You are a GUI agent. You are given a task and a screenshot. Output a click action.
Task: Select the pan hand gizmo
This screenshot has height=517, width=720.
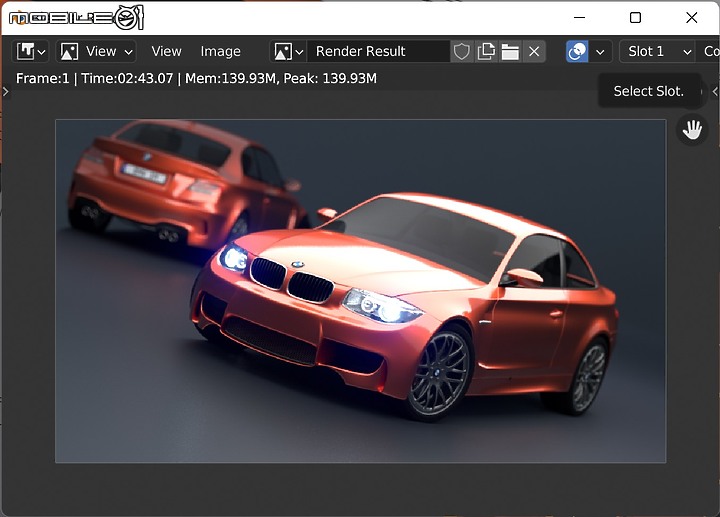(692, 130)
